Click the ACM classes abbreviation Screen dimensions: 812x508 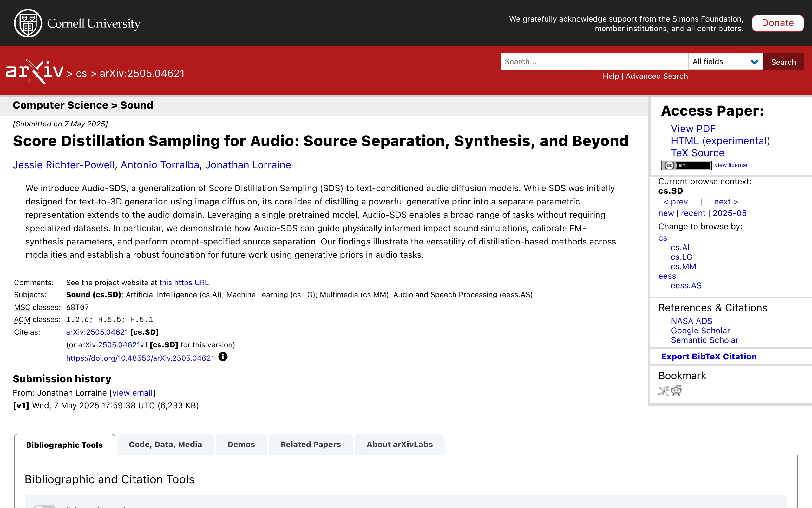pos(22,319)
